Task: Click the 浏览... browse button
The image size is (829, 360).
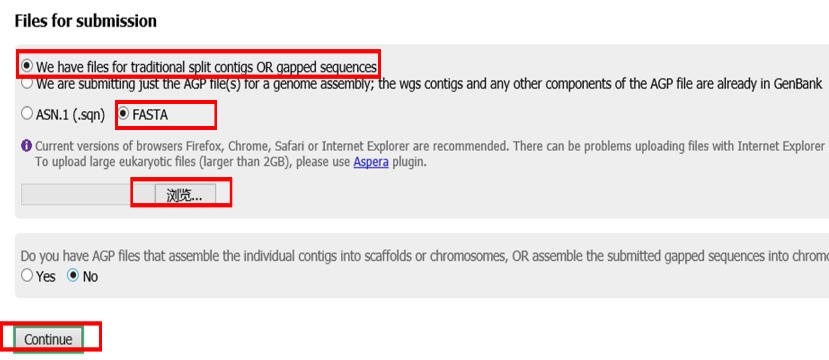Action: click(x=185, y=195)
